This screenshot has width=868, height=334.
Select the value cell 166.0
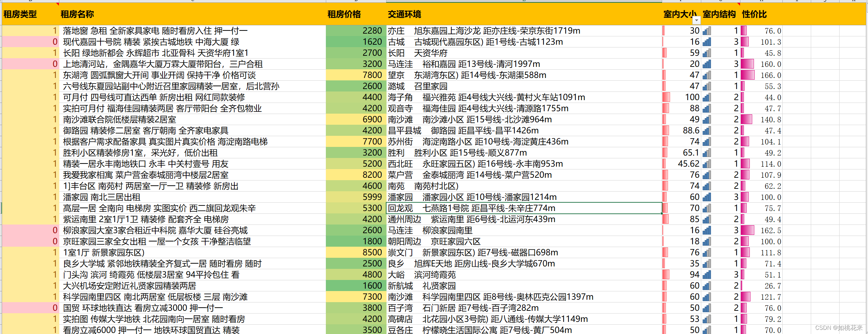761,75
